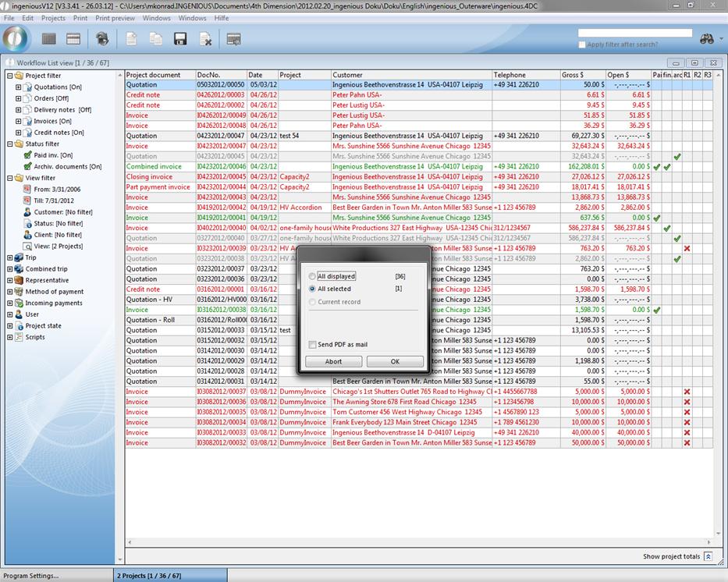Expand the Method of payment node

pos(10,292)
